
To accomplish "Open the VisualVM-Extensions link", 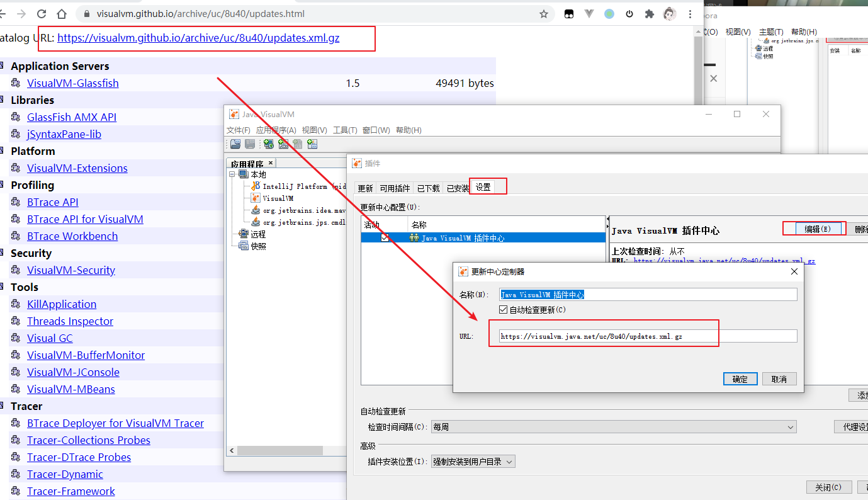I will click(77, 168).
